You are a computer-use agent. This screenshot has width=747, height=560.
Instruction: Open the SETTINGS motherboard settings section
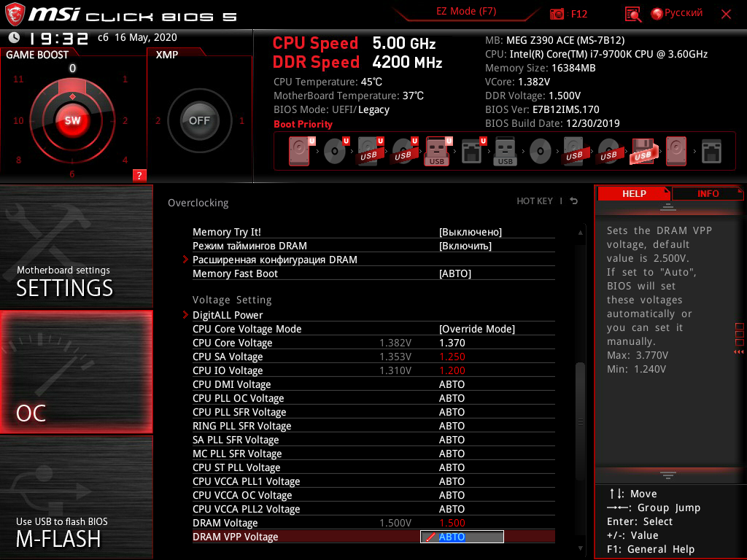(76, 246)
